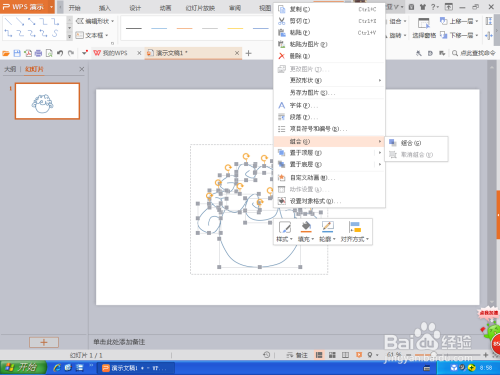Choose Cut (剪切) from context menu

click(329, 21)
